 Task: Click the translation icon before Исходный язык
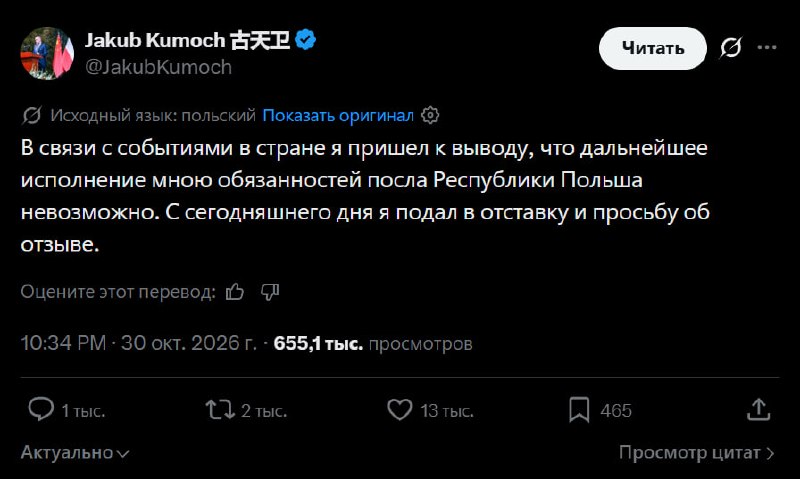[32, 115]
